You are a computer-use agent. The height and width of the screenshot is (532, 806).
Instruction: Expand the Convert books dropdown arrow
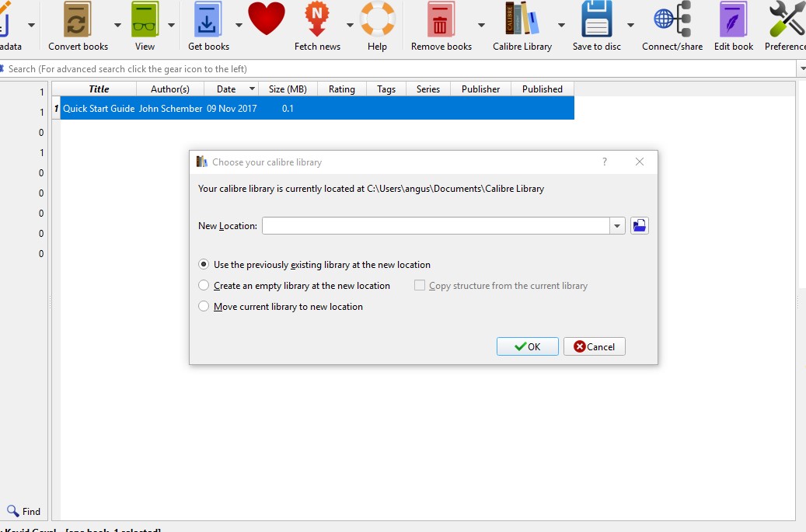(x=117, y=25)
